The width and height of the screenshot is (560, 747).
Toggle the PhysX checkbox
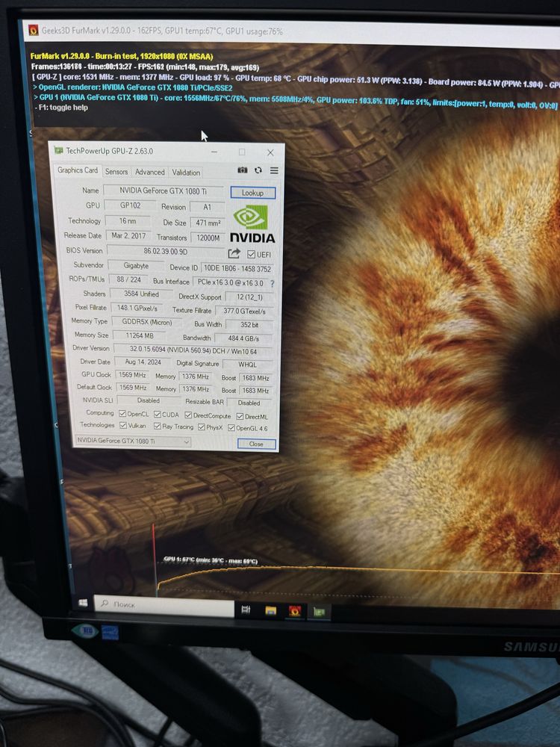tap(202, 427)
